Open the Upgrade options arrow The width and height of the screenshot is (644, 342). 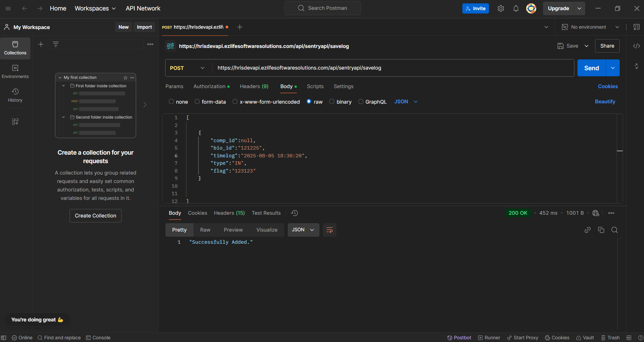[x=579, y=8]
